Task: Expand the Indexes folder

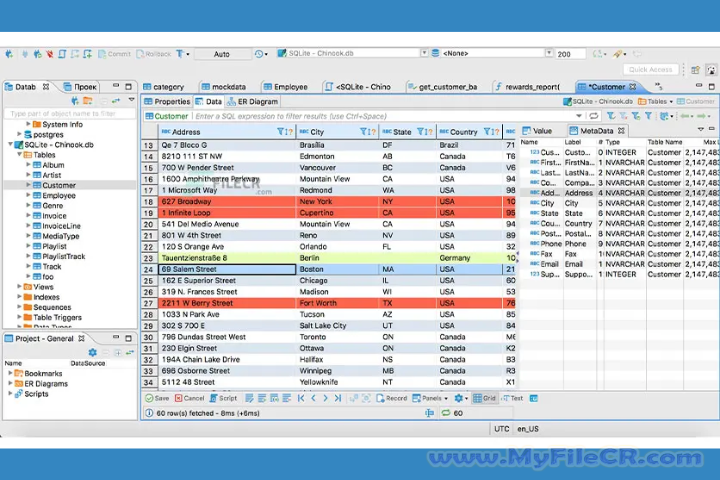Action: pyautogui.click(x=20, y=297)
